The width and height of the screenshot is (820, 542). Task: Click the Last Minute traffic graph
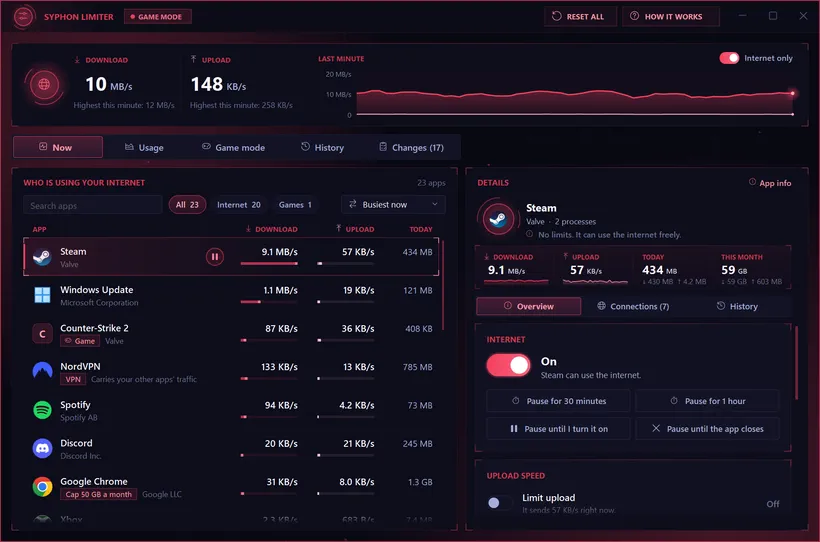coord(574,94)
